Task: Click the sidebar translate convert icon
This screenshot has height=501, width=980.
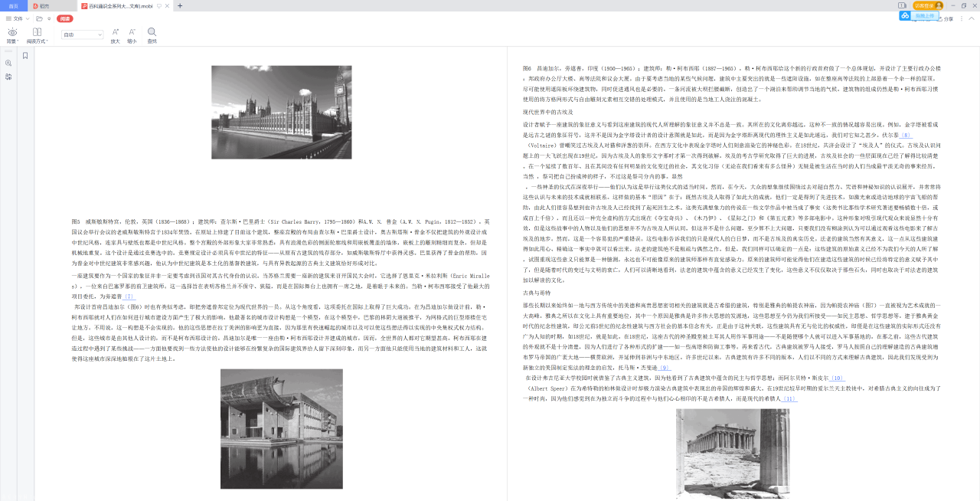Action: click(x=8, y=77)
